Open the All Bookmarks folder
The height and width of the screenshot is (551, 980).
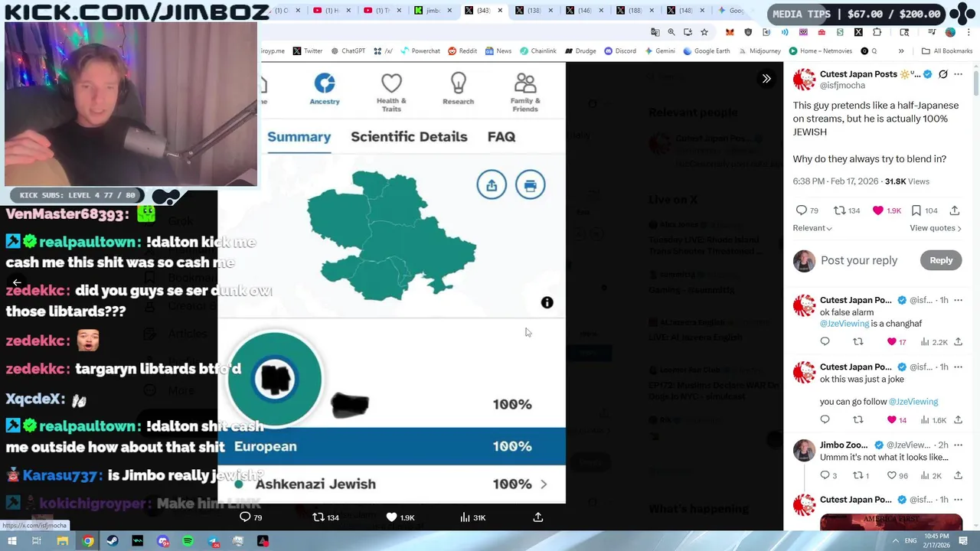[947, 51]
